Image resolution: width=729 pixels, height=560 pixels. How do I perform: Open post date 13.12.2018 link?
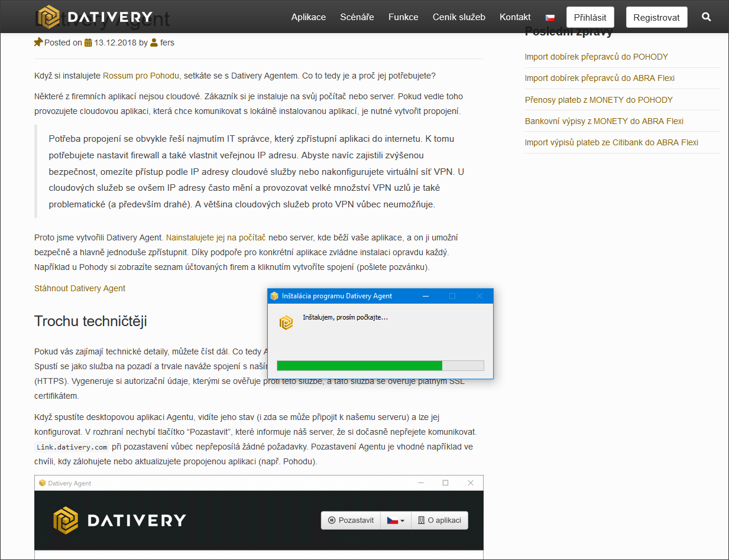(x=115, y=43)
